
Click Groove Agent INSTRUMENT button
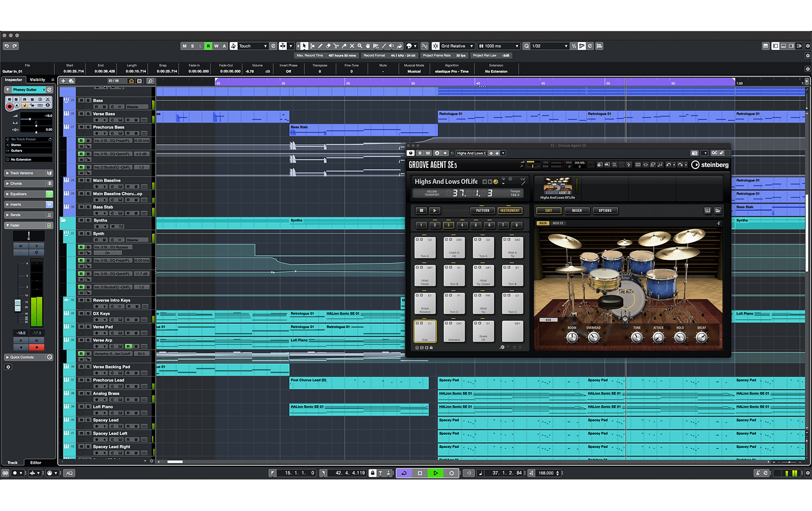coord(510,211)
